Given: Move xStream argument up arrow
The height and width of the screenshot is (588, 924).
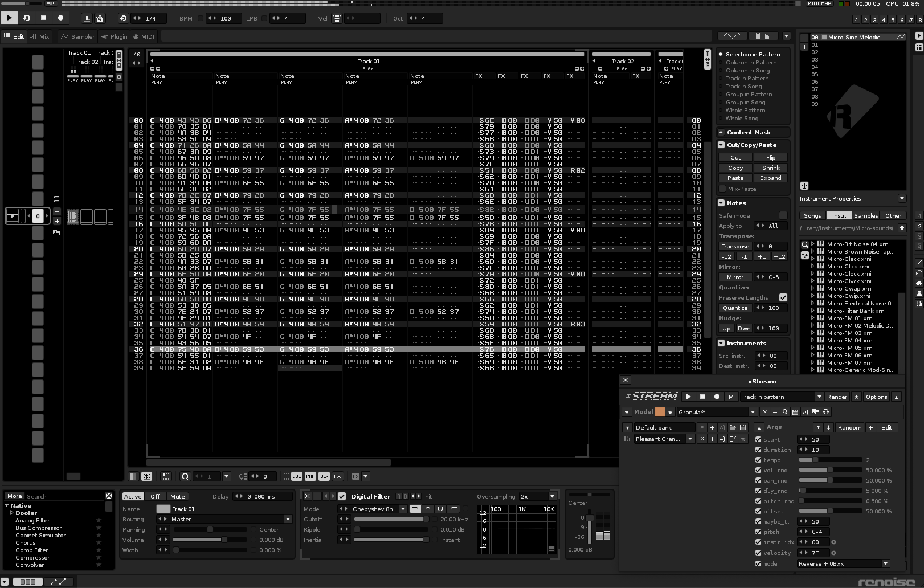Looking at the screenshot, I should (818, 427).
